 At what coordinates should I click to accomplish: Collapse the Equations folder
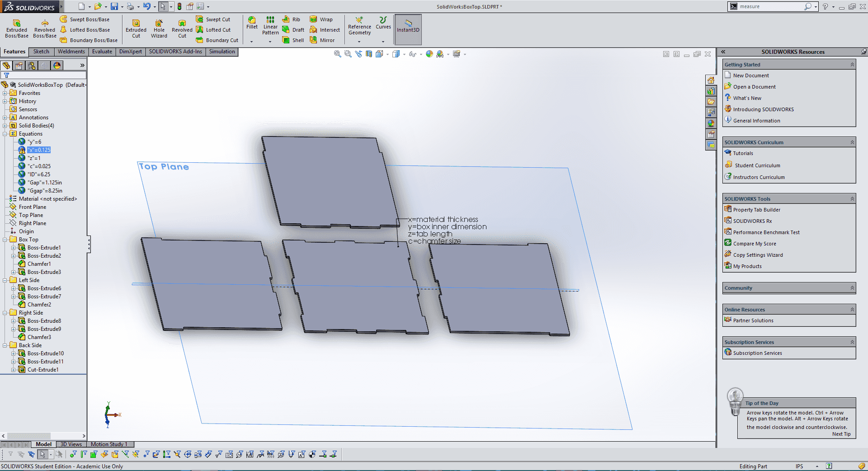[x=5, y=134]
